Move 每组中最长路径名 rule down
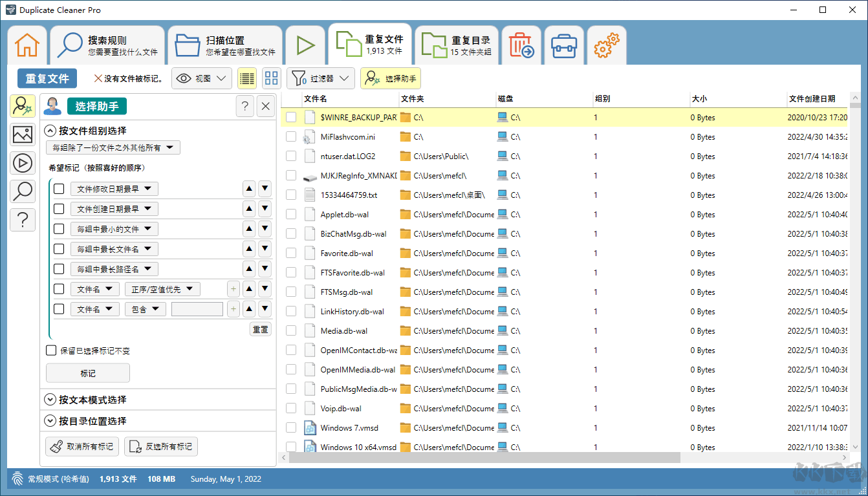Image resolution: width=868 pixels, height=496 pixels. (x=265, y=269)
